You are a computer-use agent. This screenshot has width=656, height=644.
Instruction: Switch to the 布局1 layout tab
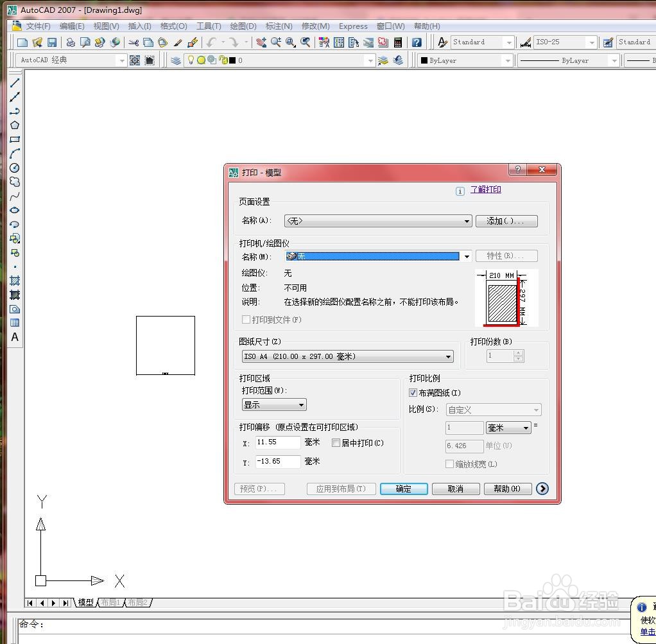coord(110,602)
